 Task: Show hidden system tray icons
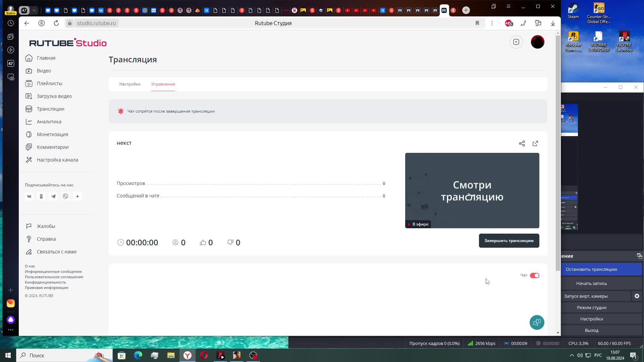tap(572, 355)
